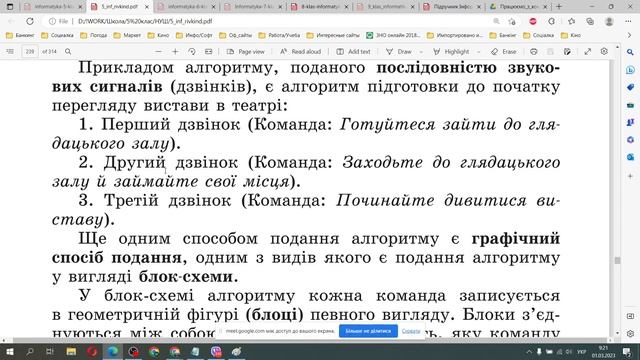Open the Edge sidebar search icon
Image resolution: width=640 pixels, height=360 pixels.
click(630, 52)
